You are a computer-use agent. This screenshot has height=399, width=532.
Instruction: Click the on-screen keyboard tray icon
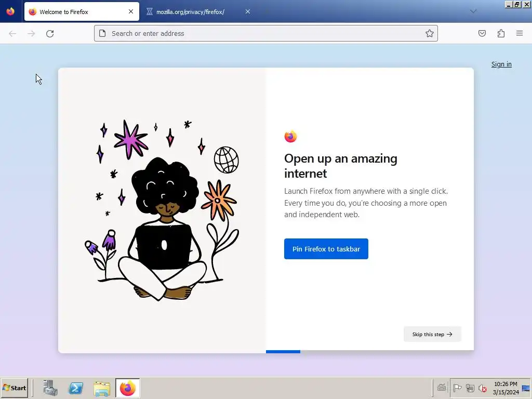(x=442, y=388)
